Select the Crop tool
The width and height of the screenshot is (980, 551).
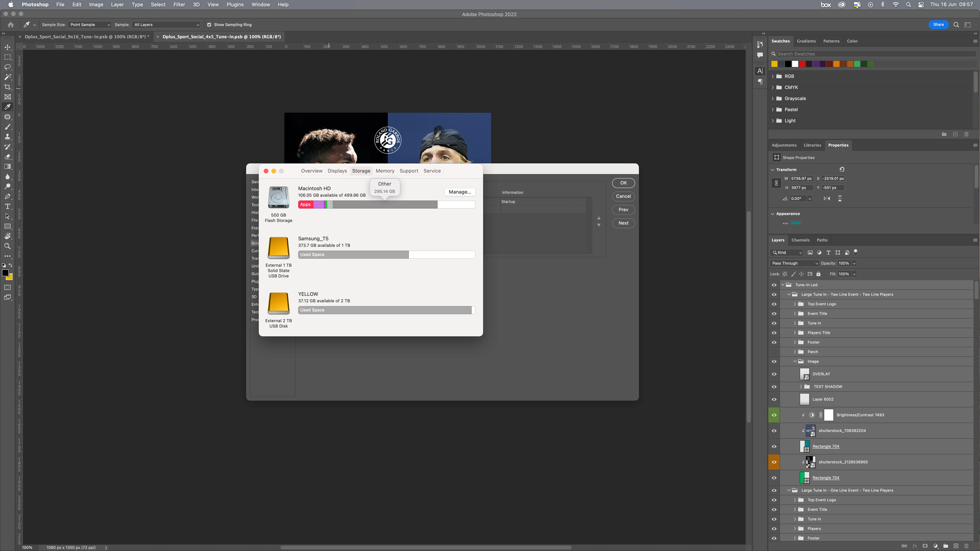(8, 87)
